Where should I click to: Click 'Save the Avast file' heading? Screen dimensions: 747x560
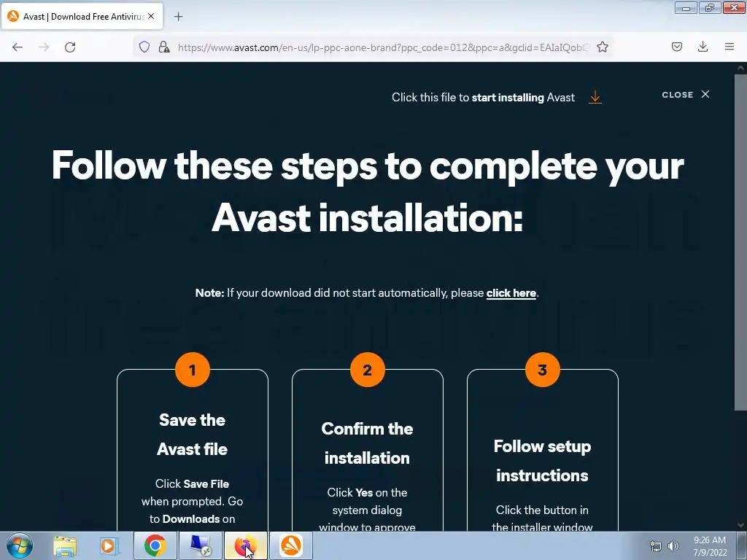(x=193, y=435)
